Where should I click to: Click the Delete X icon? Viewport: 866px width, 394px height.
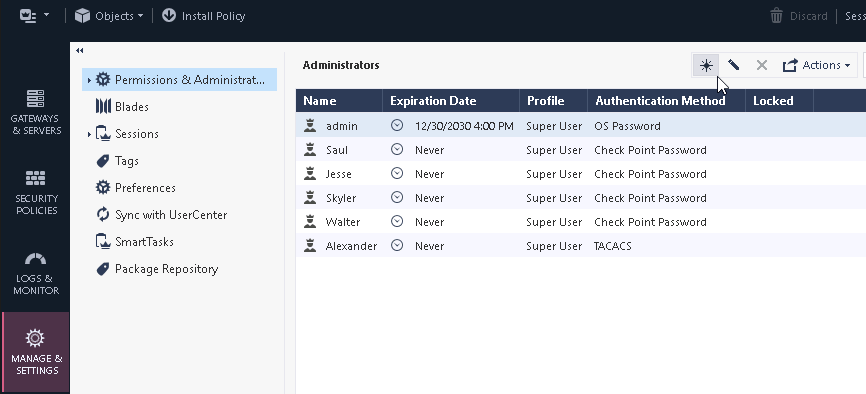pyautogui.click(x=762, y=65)
